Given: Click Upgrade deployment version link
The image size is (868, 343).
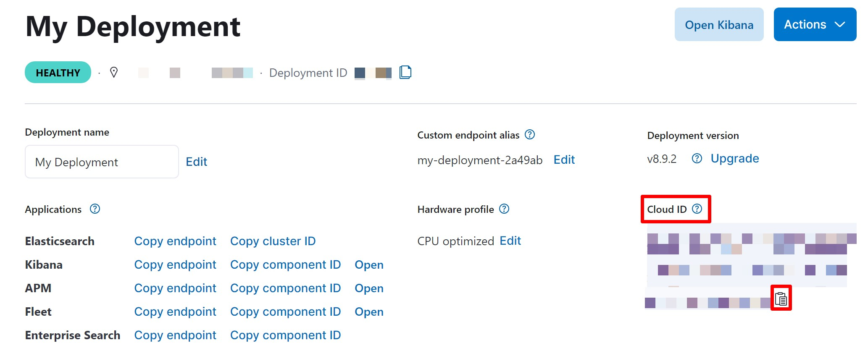Looking at the screenshot, I should coord(735,158).
